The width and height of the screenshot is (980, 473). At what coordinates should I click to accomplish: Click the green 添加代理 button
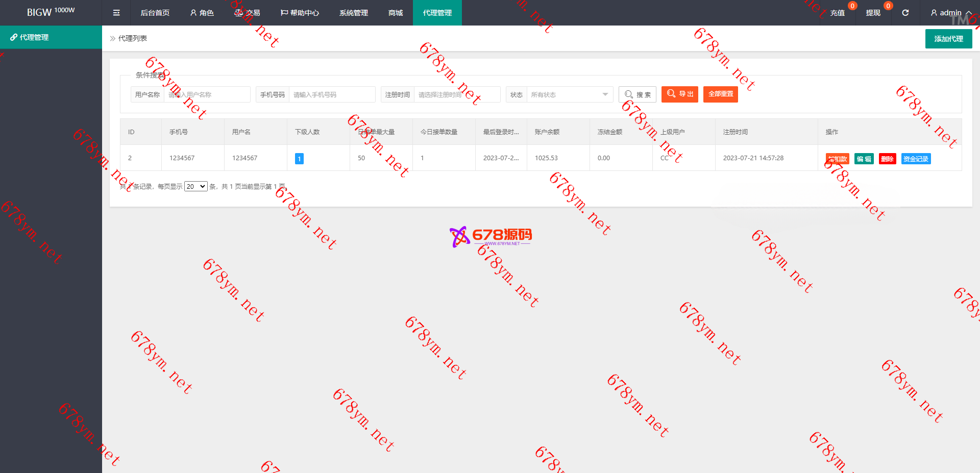pyautogui.click(x=948, y=39)
